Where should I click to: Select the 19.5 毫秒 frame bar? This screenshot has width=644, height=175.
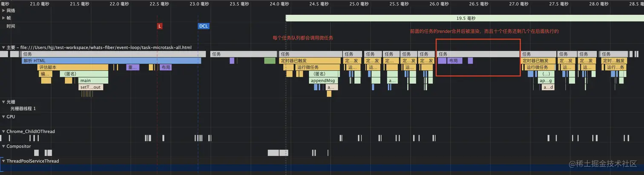pos(465,18)
